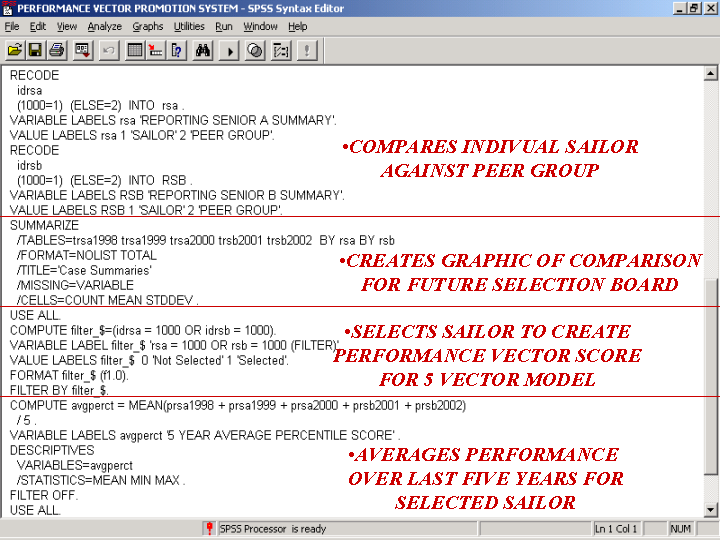The width and height of the screenshot is (720, 540).
Task: Click the 'idrsa' syntax line
Action: coord(29,90)
